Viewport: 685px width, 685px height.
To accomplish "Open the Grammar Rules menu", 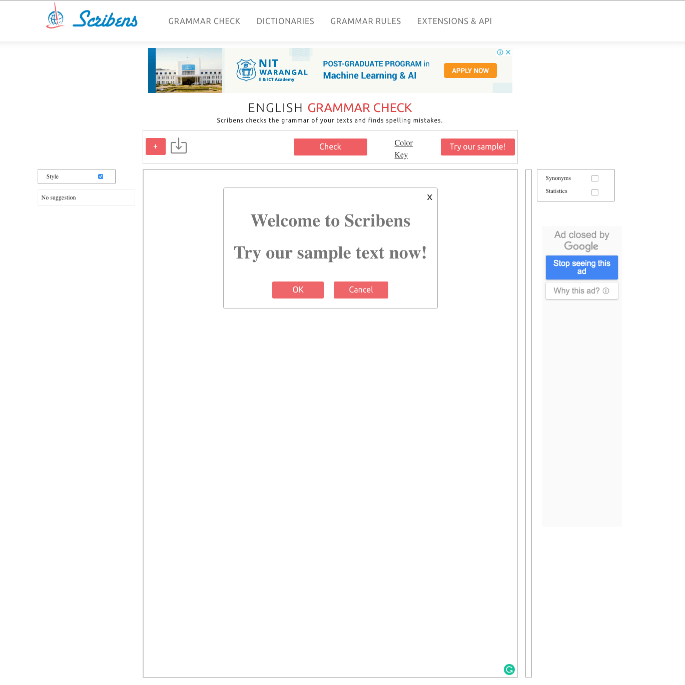I will pyautogui.click(x=365, y=21).
